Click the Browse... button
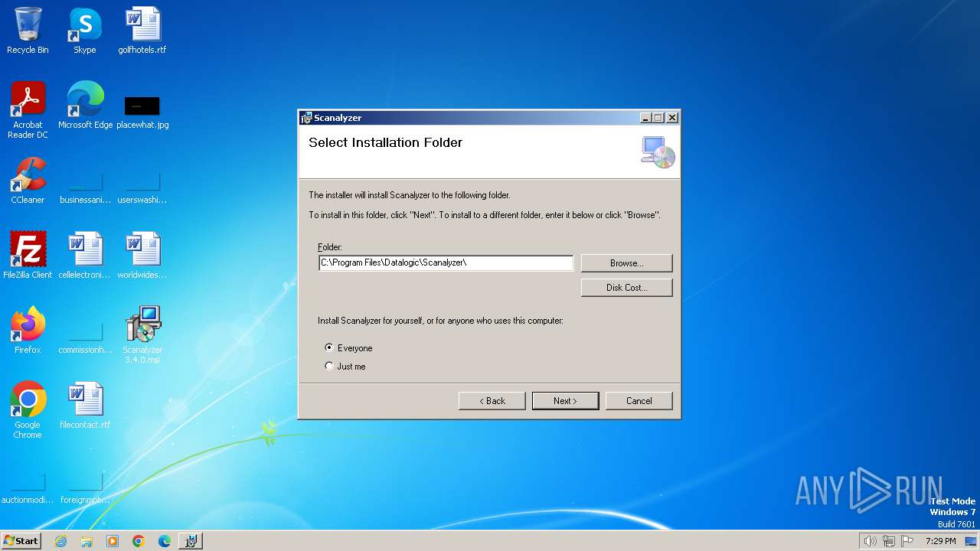980x551 pixels. tap(626, 263)
